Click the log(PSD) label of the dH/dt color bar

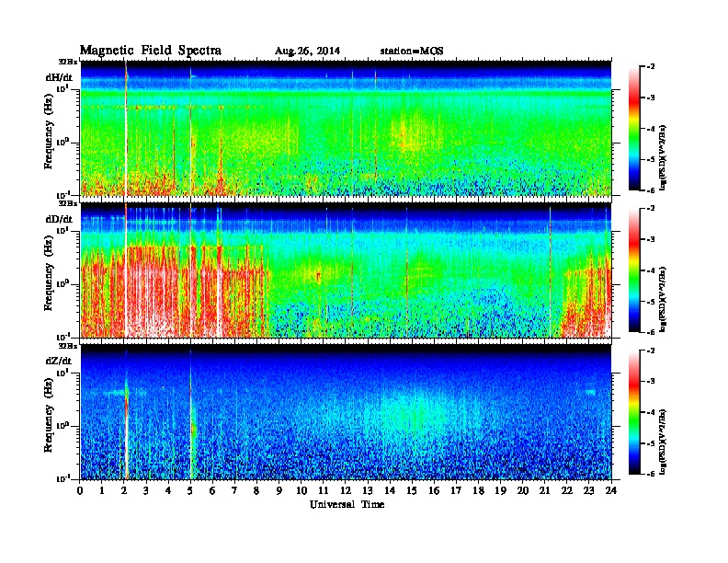[x=664, y=157]
